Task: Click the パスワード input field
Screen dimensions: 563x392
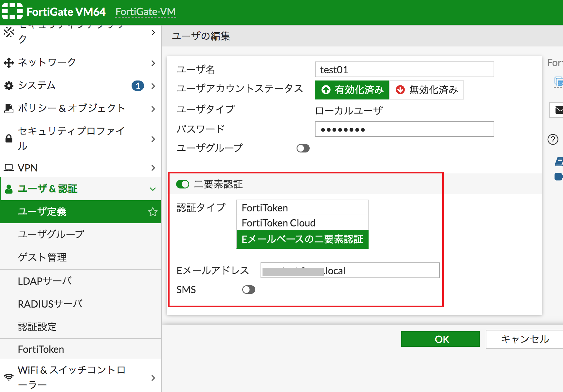Action: pos(404,129)
